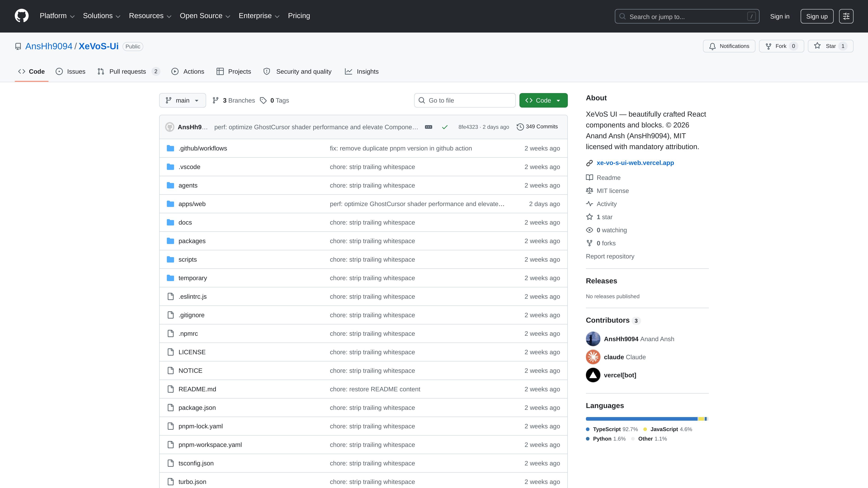This screenshot has width=868, height=488.
Task: Click the Activity pulse icon
Action: 589,204
